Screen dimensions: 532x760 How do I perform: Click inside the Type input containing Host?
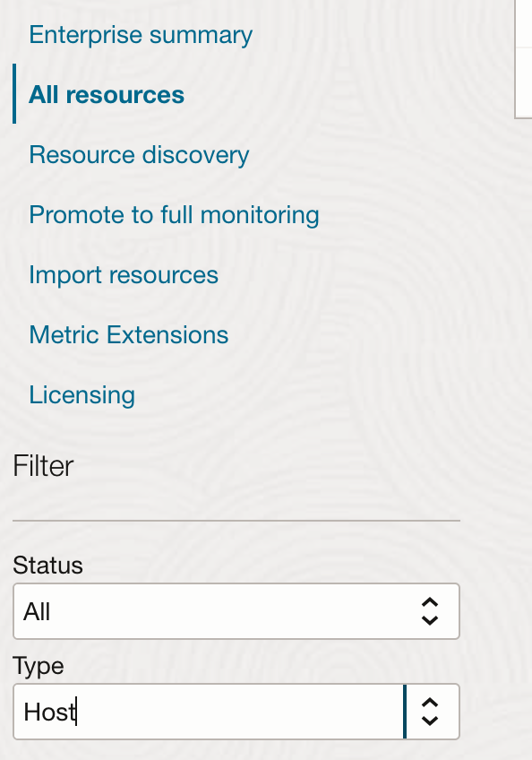[179, 711]
